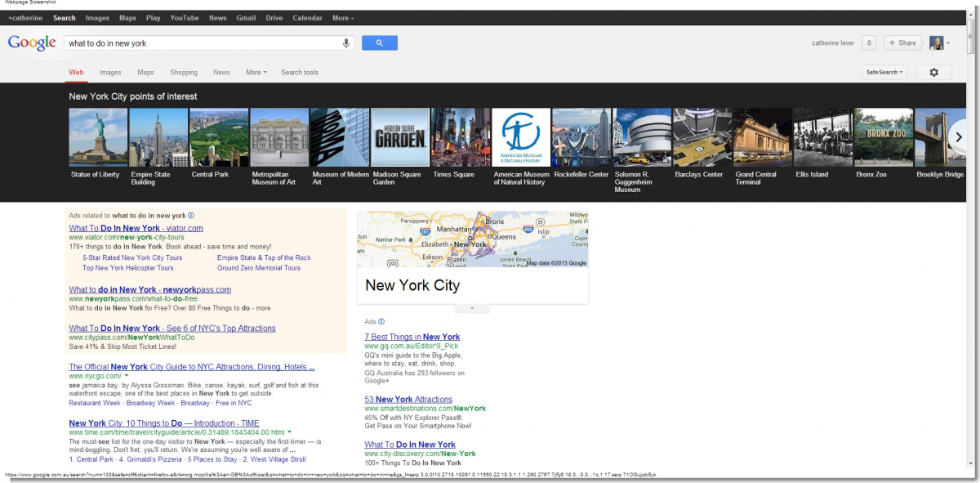Open the Times Square photo

461,137
